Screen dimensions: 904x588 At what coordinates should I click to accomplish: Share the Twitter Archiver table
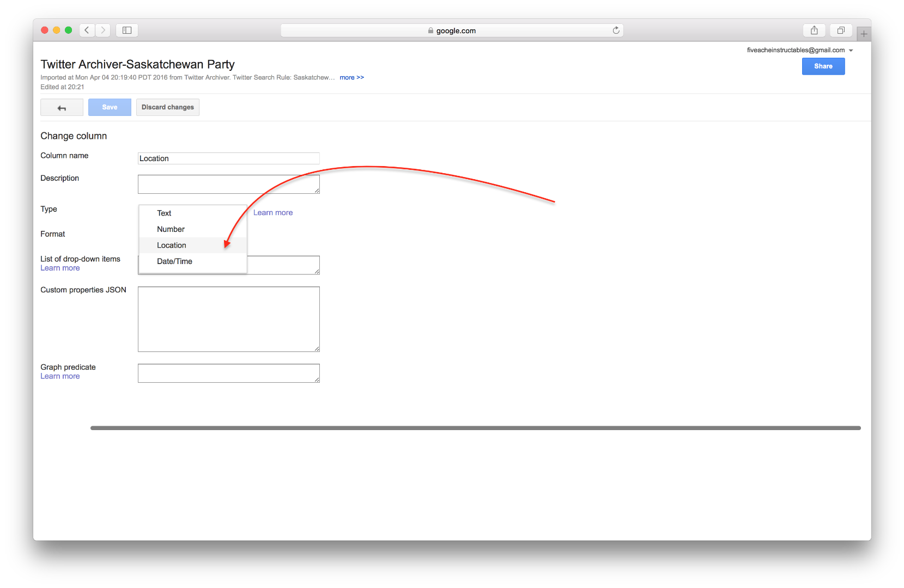(x=823, y=66)
